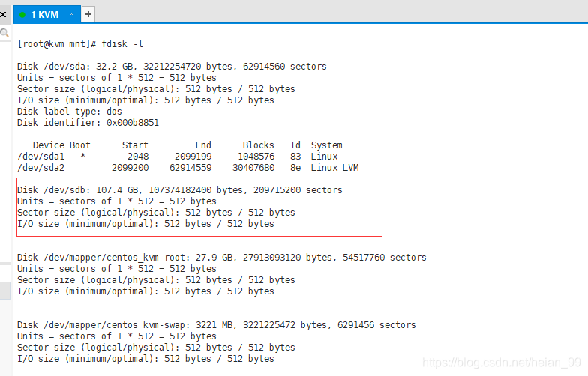
Task: Click the '/dev/sda2' device row
Action: 187,168
